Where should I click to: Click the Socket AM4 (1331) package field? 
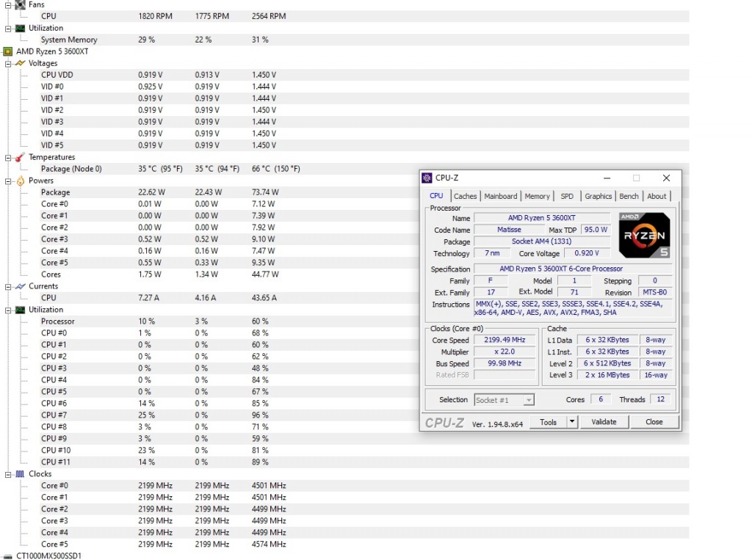(541, 241)
